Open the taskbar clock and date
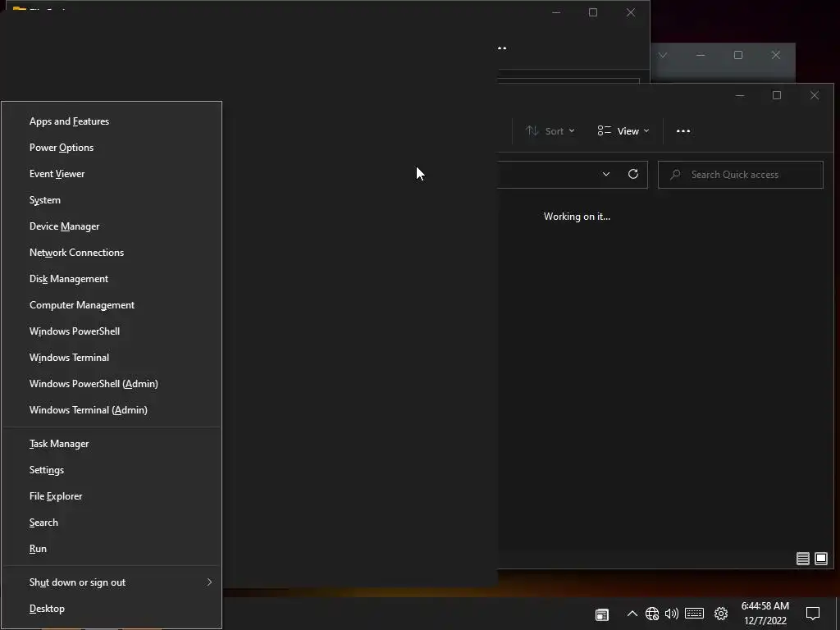This screenshot has height=630, width=840. point(765,614)
